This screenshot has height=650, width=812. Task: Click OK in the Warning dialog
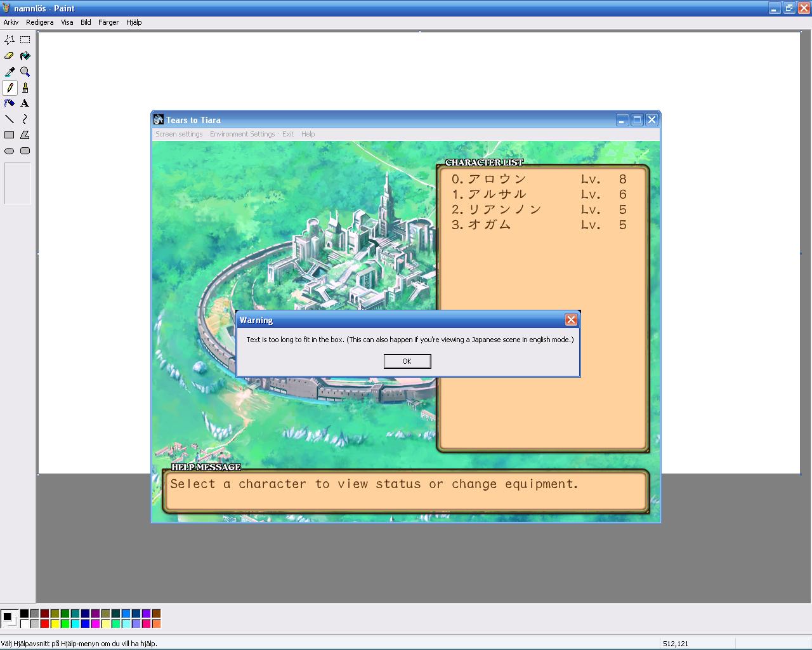coord(407,361)
